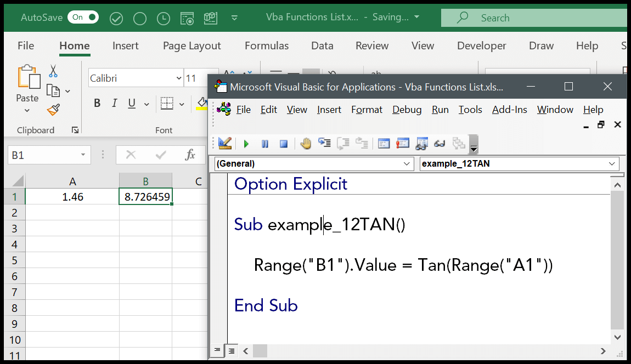Expand the (General) object dropdown
Viewport: 631px width, 364px height.
pyautogui.click(x=407, y=163)
